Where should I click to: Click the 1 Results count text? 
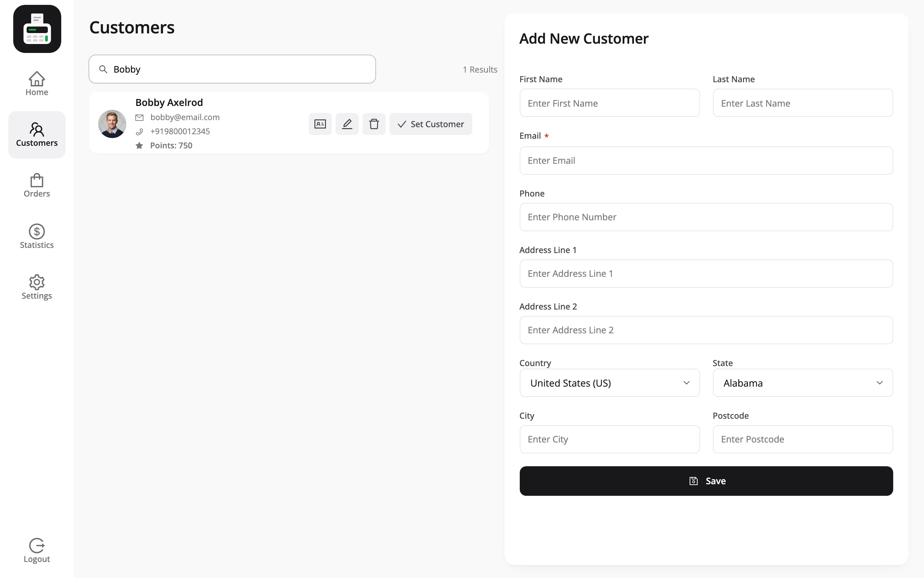point(480,70)
